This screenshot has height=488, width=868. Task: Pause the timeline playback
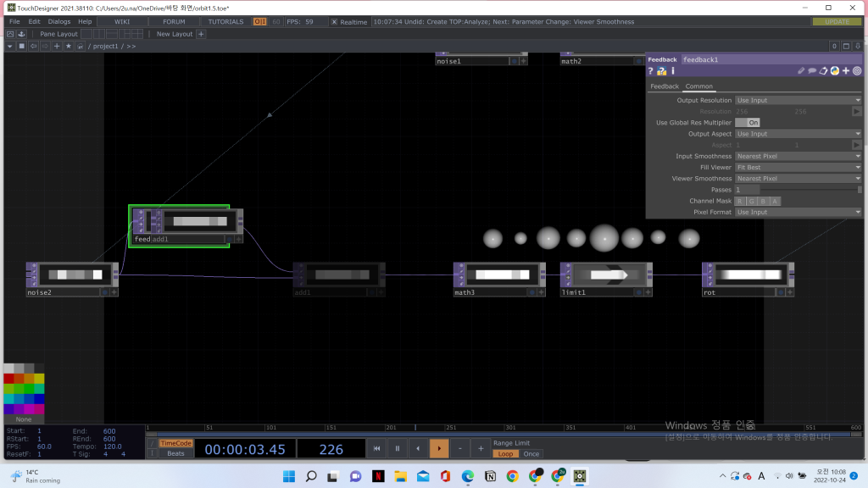[x=397, y=448]
